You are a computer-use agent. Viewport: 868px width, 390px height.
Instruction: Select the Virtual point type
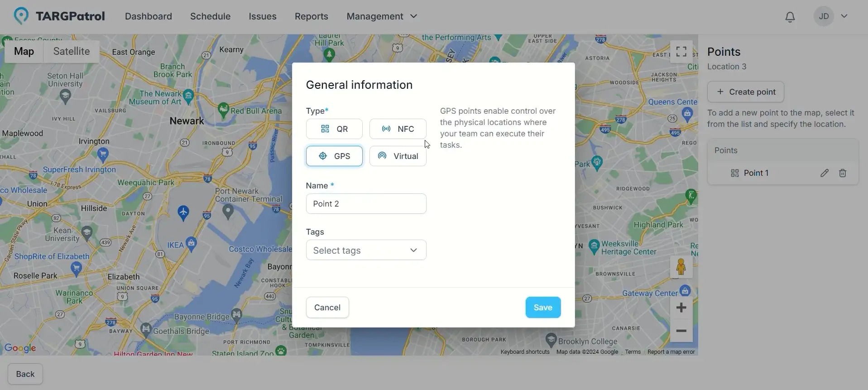pos(398,156)
